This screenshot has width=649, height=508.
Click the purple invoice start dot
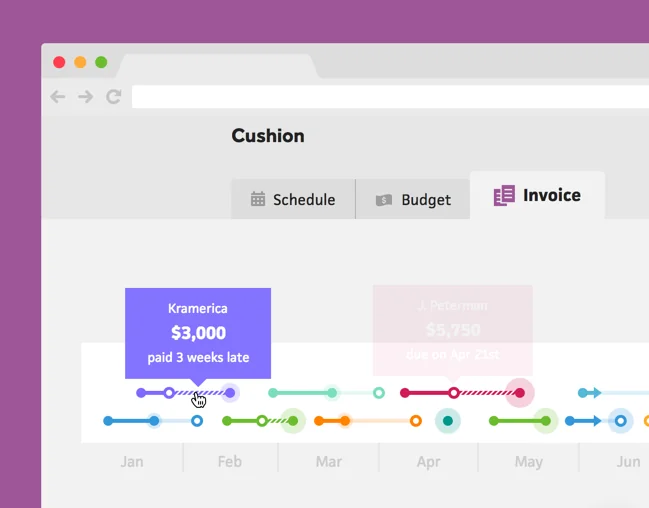[x=141, y=393]
